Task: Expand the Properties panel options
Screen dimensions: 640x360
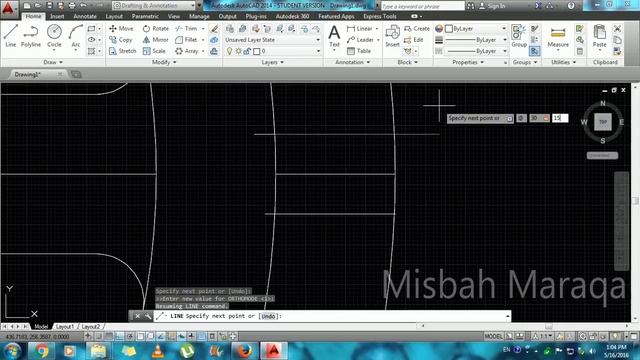Action: (x=468, y=62)
